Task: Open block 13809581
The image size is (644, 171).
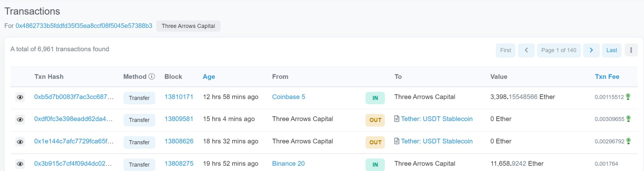Action: pos(179,119)
